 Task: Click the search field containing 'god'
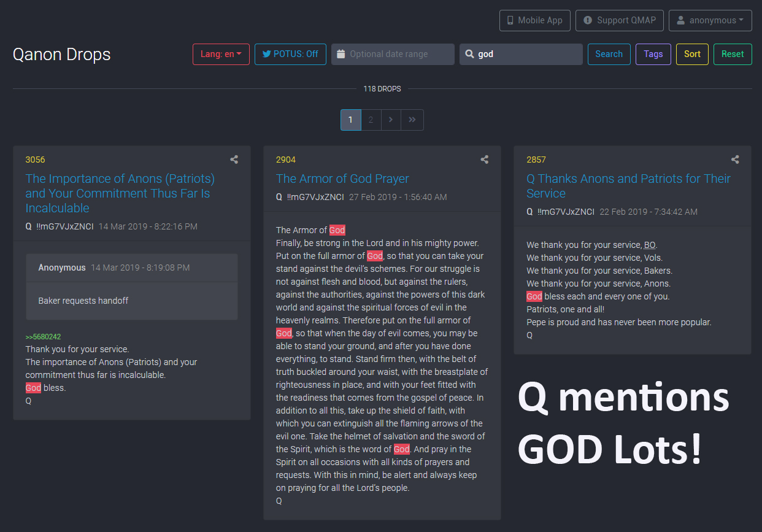click(521, 54)
